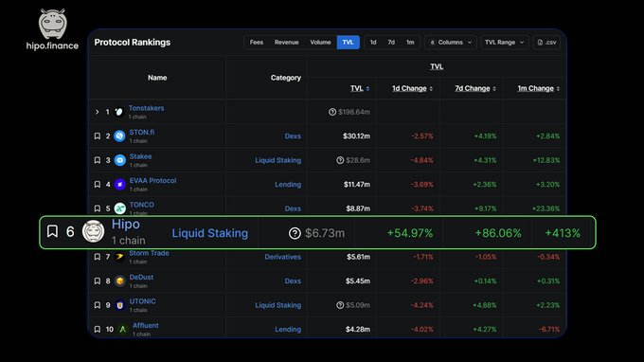Viewport: 644px width, 362px height.
Task: Sort by the TVL column header
Action: point(360,89)
